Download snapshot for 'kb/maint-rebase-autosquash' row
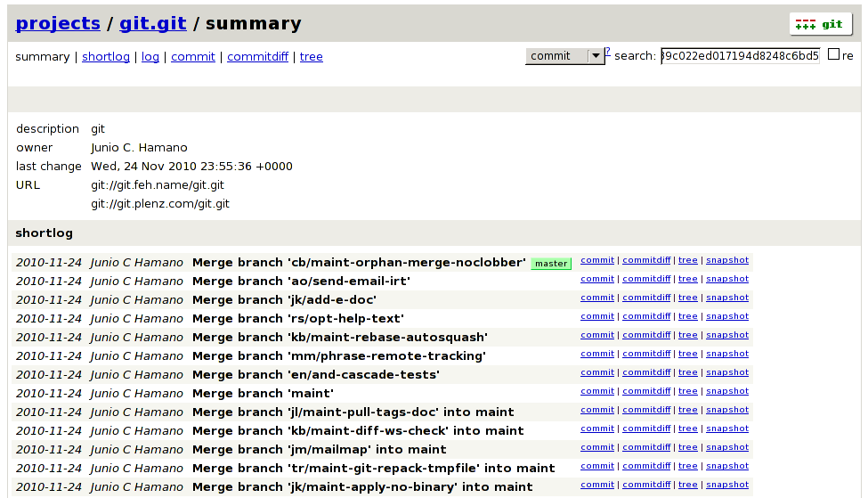 (x=727, y=335)
